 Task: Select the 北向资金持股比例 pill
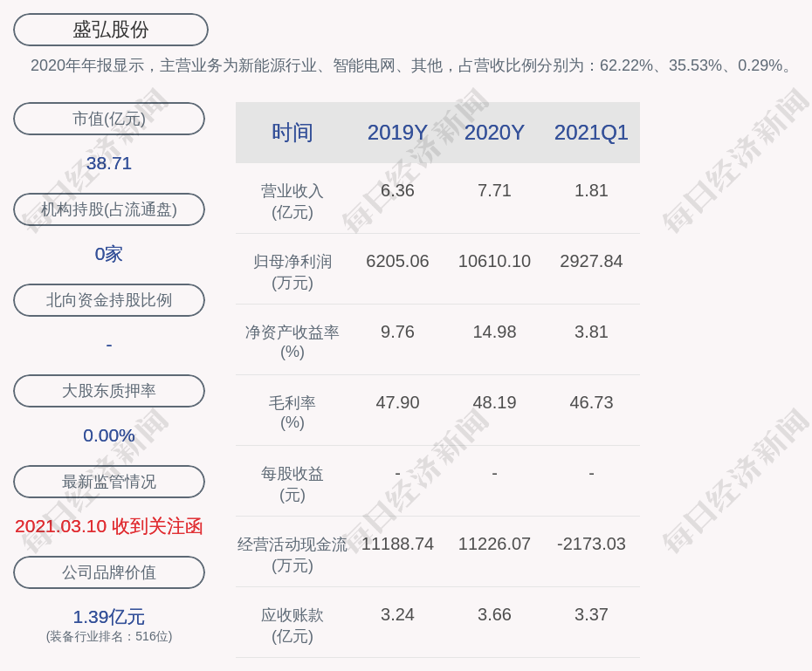click(109, 300)
